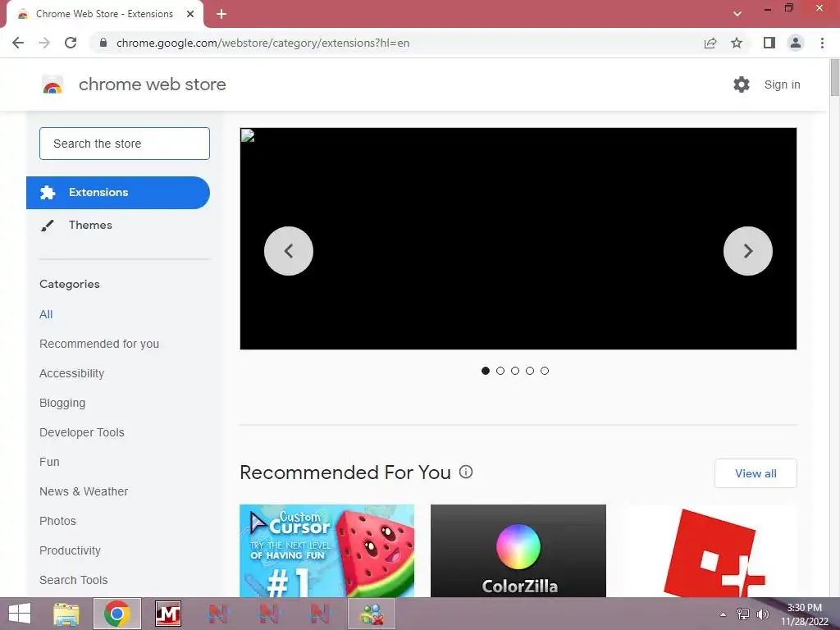Open a new tab with the plus button
Image resolution: width=840 pixels, height=630 pixels.
[x=221, y=14]
